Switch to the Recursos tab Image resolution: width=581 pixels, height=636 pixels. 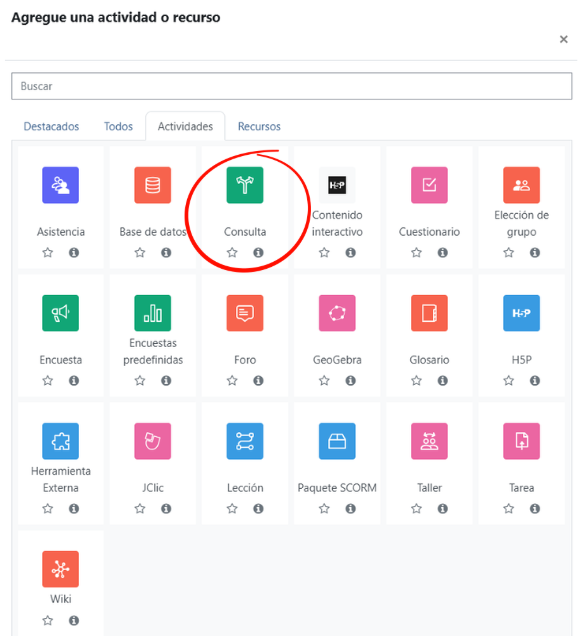pyautogui.click(x=259, y=127)
